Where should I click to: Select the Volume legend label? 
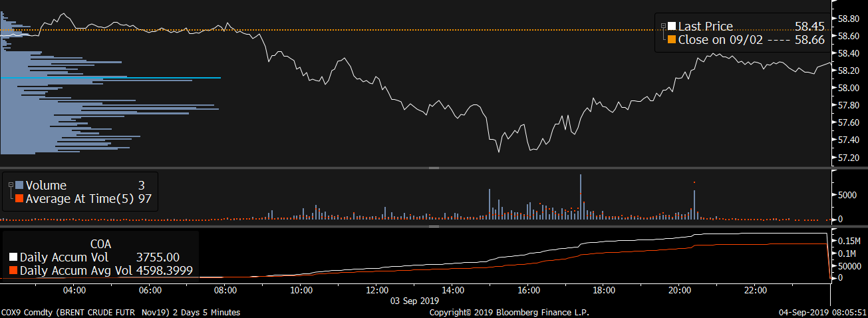click(46, 186)
